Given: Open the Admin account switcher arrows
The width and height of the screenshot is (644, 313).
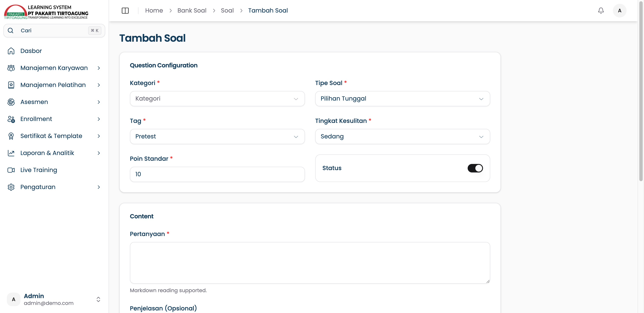Looking at the screenshot, I should 98,299.
